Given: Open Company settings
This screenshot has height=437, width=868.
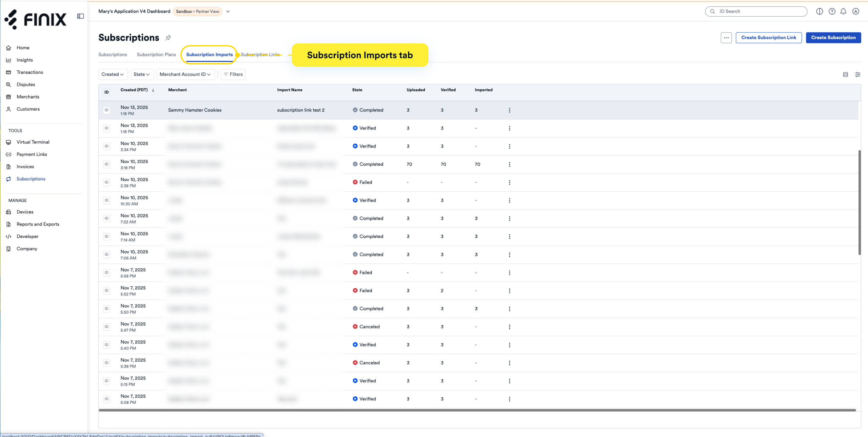Looking at the screenshot, I should [27, 249].
